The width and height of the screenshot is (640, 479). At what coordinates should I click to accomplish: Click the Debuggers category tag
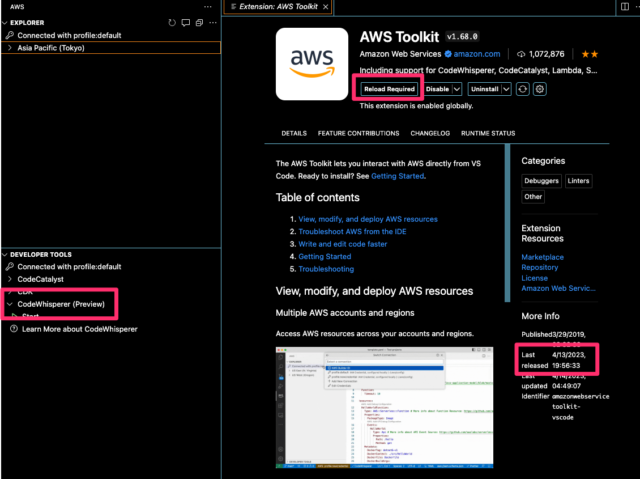point(541,181)
